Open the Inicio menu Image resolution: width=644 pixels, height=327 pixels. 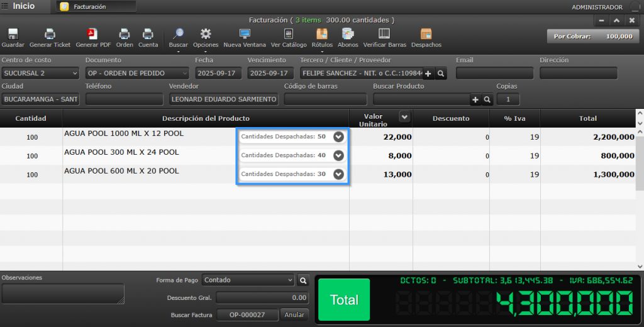coord(19,6)
